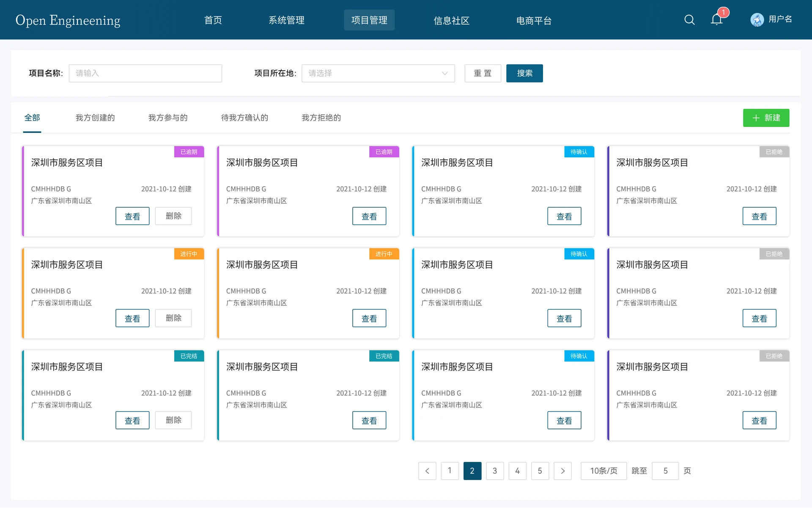The image size is (812, 511).
Task: Click the top-row 已拒绝 status tag
Action: [774, 152]
